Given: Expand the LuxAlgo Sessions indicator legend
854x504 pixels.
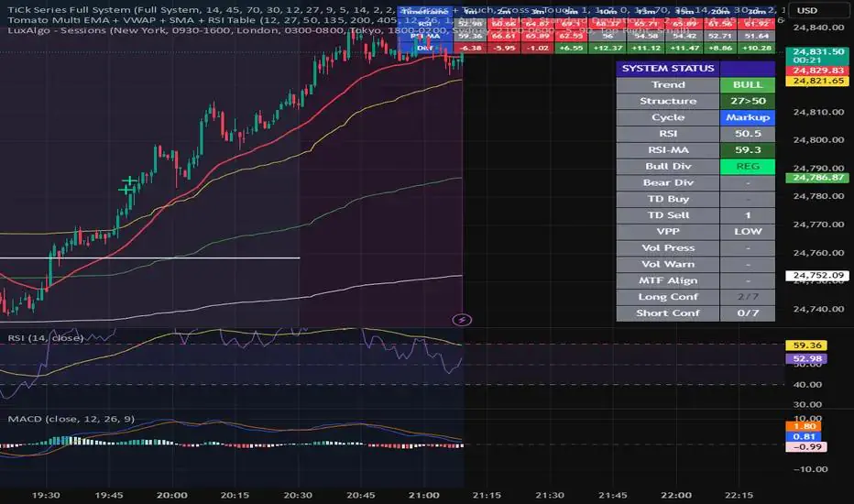Looking at the screenshot, I should pyautogui.click(x=57, y=30).
